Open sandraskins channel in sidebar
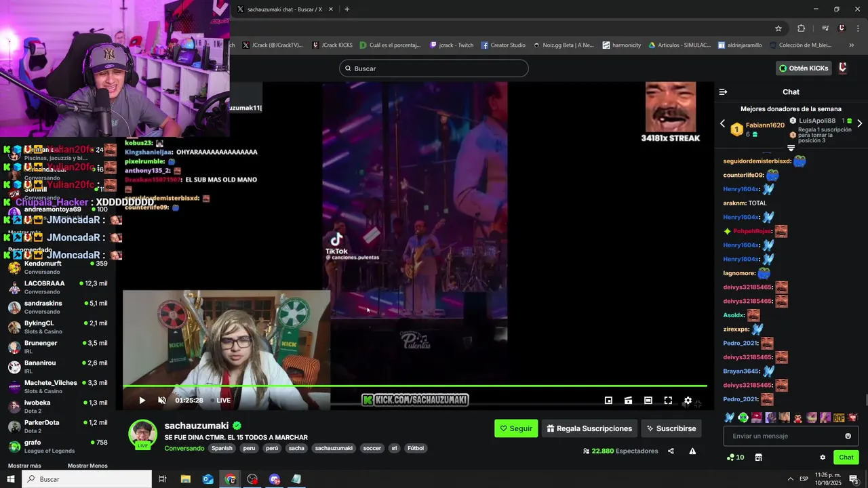This screenshot has height=488, width=868. pos(58,307)
